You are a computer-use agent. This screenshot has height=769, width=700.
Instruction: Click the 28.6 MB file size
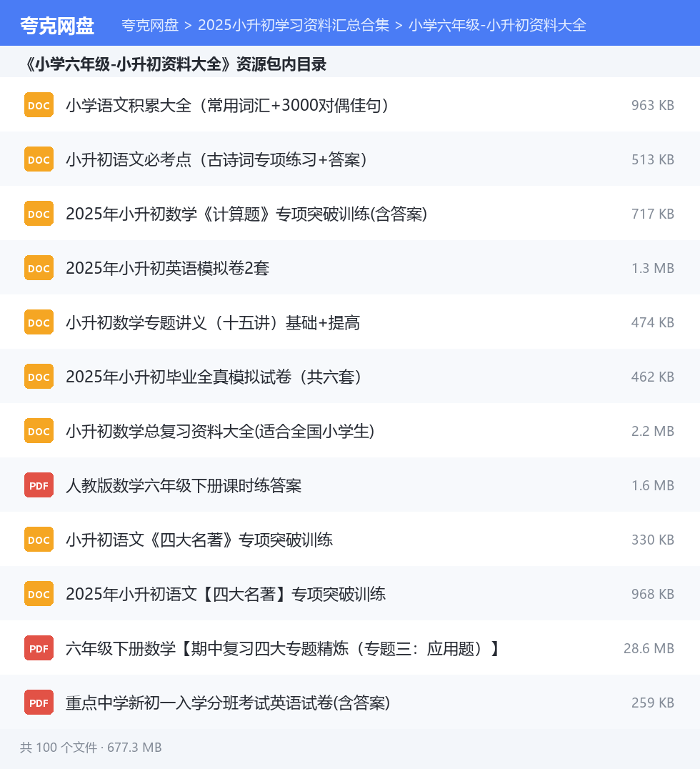coord(649,648)
